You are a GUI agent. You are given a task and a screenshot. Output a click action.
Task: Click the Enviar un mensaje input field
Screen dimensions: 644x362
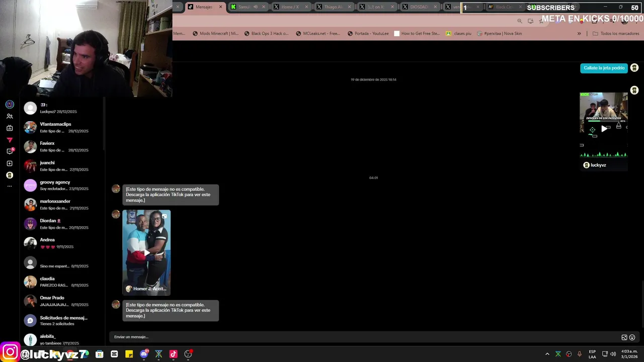click(365, 337)
